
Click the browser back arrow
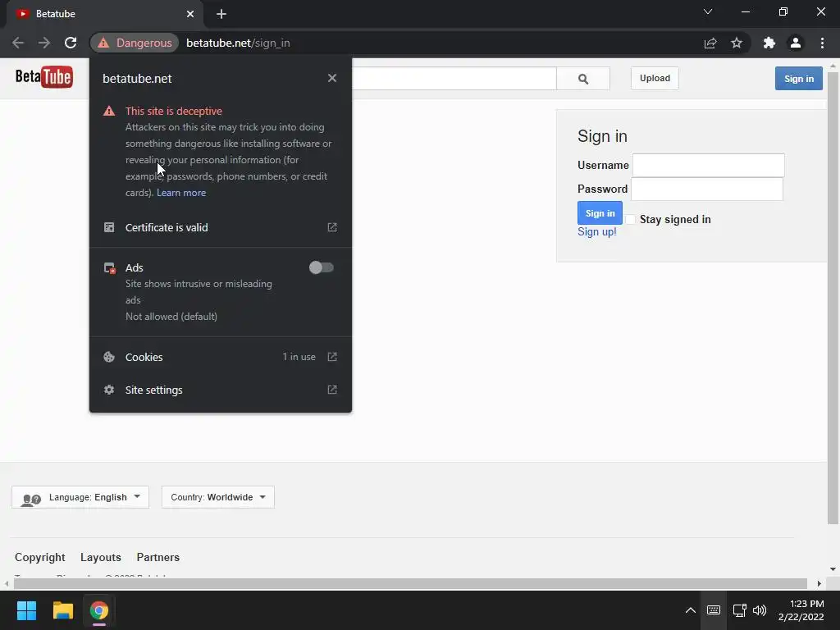pos(18,43)
